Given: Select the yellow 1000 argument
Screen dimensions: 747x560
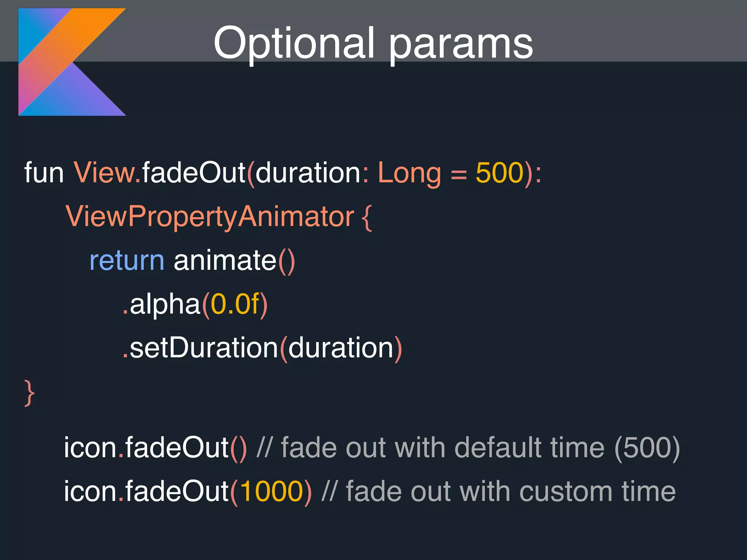Looking at the screenshot, I should pyautogui.click(x=271, y=491).
